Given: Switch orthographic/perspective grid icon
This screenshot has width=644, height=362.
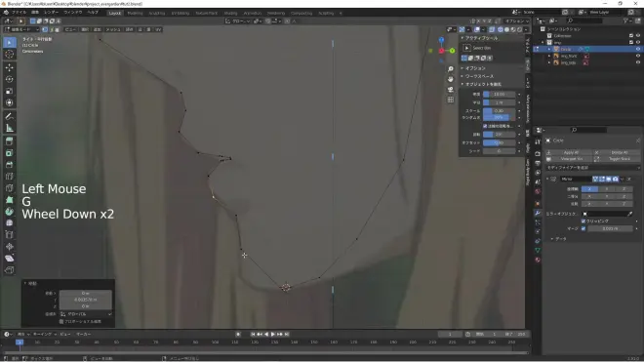Looking at the screenshot, I should point(451,100).
